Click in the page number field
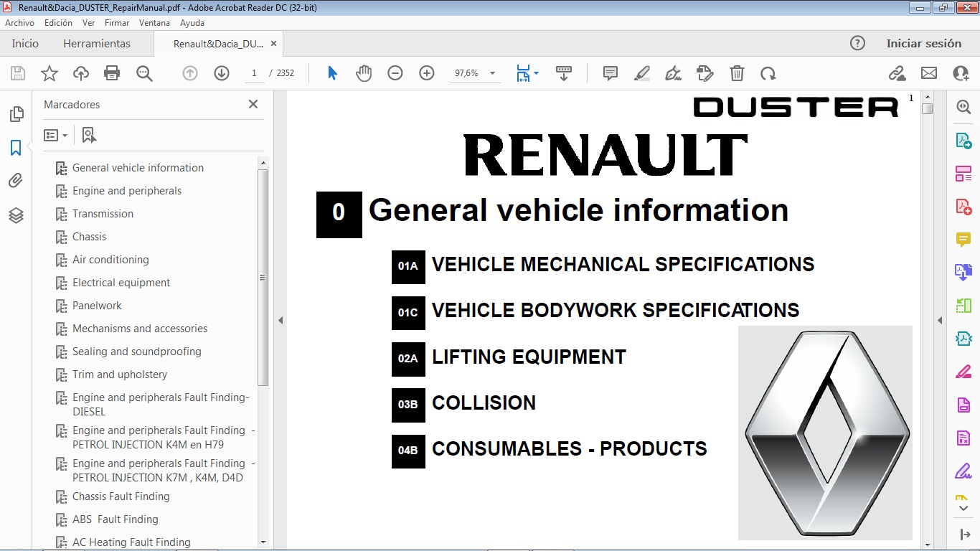The width and height of the screenshot is (980, 551). tap(254, 72)
